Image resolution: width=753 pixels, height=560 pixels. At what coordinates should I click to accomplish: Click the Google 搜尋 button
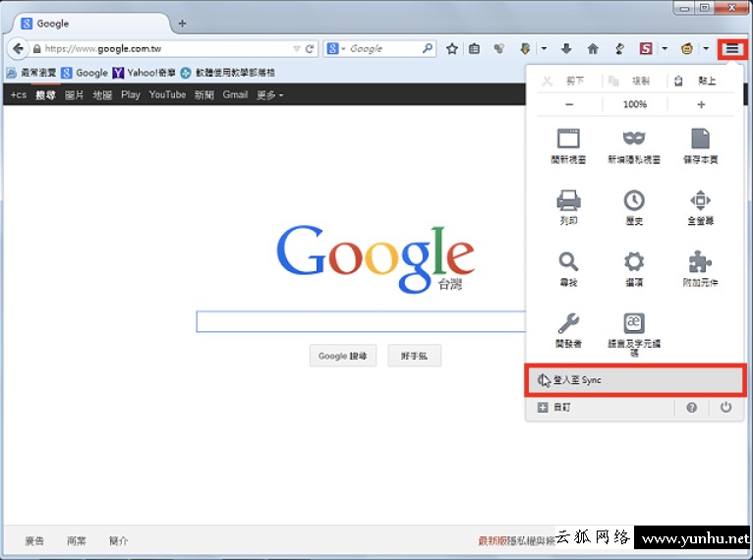[x=342, y=356]
